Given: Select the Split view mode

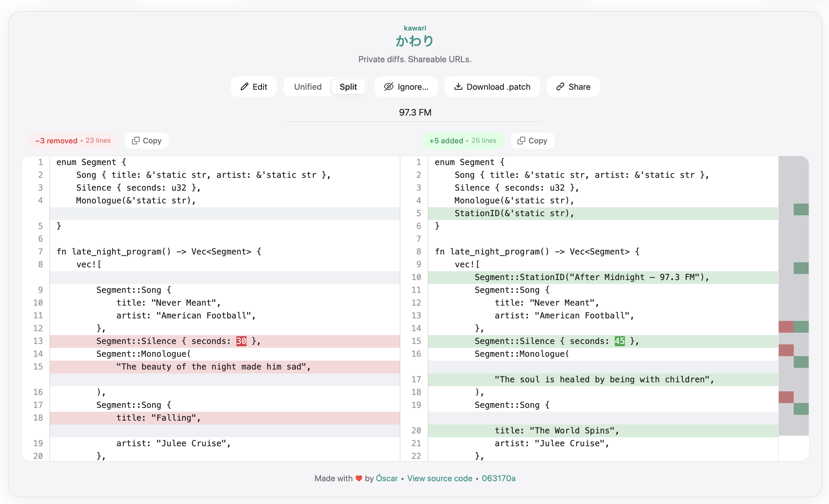Looking at the screenshot, I should tap(348, 87).
